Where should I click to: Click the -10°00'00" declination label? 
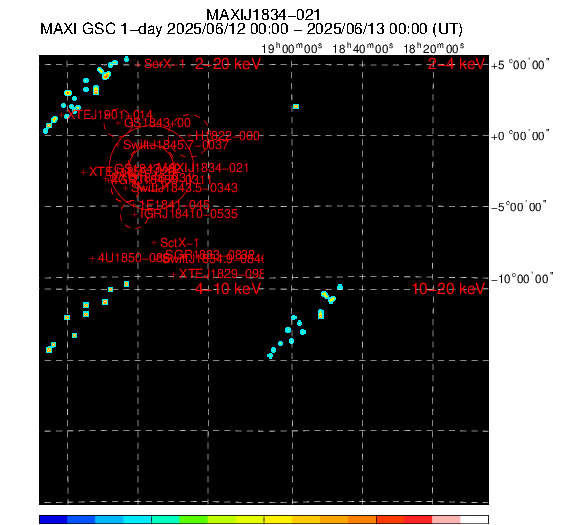(522, 279)
